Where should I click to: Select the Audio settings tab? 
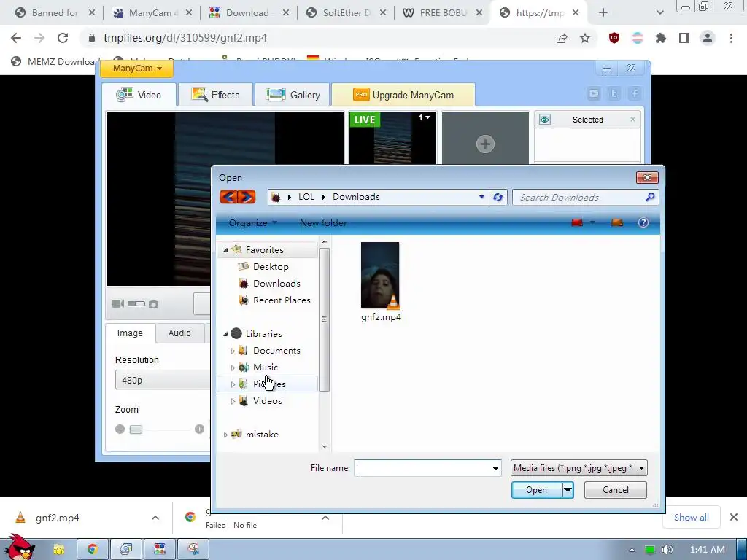[179, 332]
